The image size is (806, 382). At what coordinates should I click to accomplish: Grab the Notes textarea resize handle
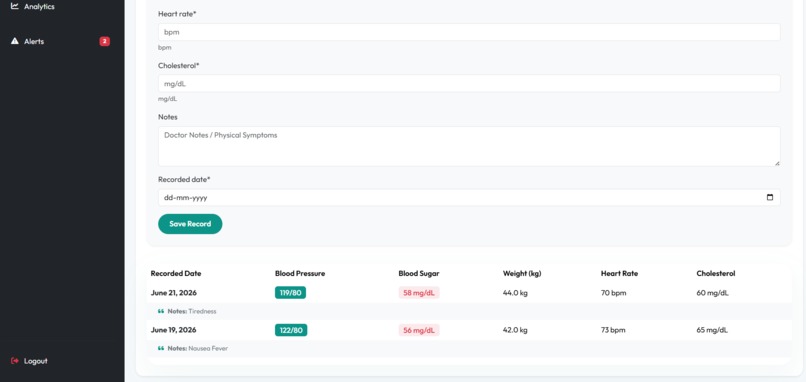[x=777, y=163]
